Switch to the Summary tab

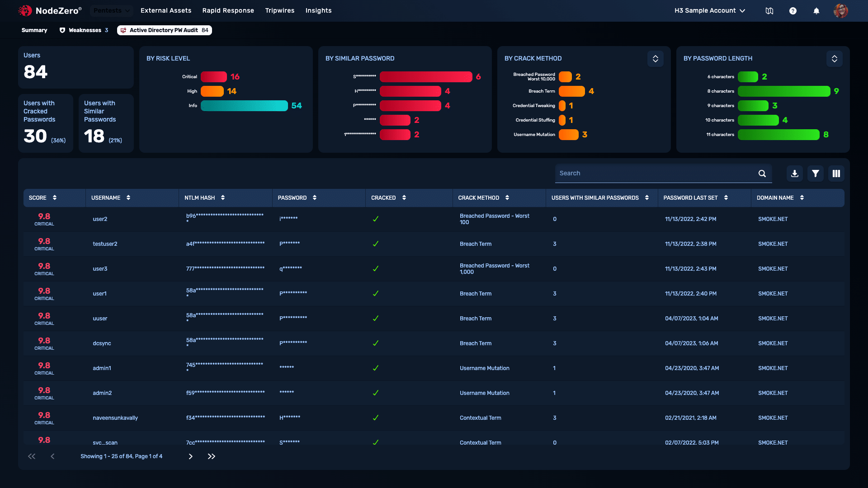(34, 30)
